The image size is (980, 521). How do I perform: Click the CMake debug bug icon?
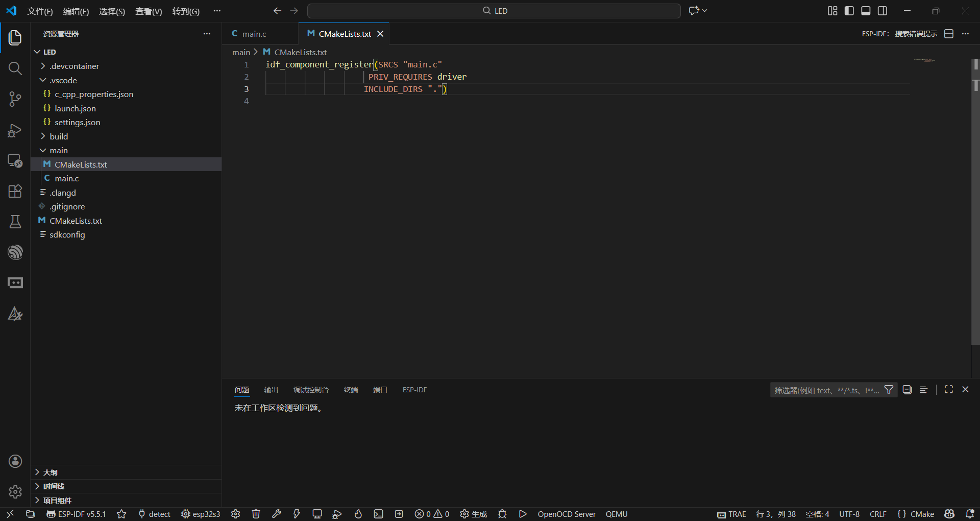(503, 514)
